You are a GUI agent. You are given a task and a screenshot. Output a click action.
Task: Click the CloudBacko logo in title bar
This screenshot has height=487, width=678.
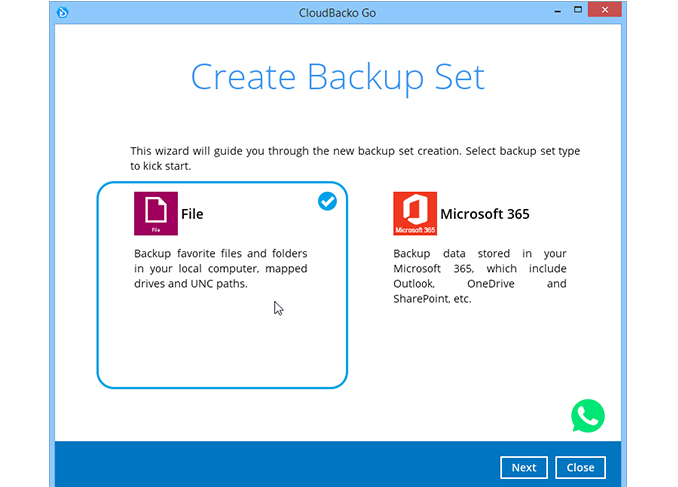[63, 13]
